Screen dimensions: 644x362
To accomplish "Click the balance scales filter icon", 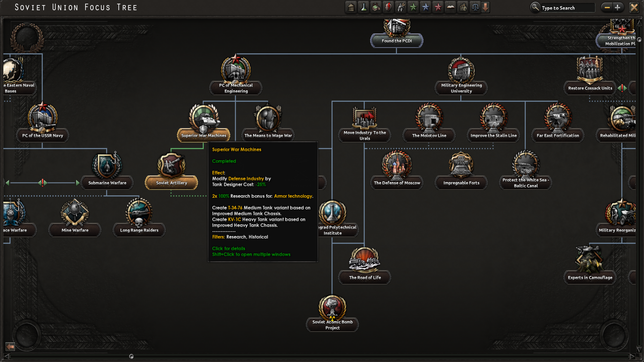I will 475,7.
